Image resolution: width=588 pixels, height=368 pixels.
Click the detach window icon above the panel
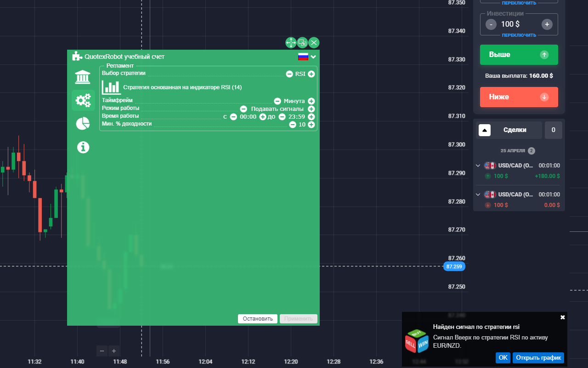click(x=302, y=43)
